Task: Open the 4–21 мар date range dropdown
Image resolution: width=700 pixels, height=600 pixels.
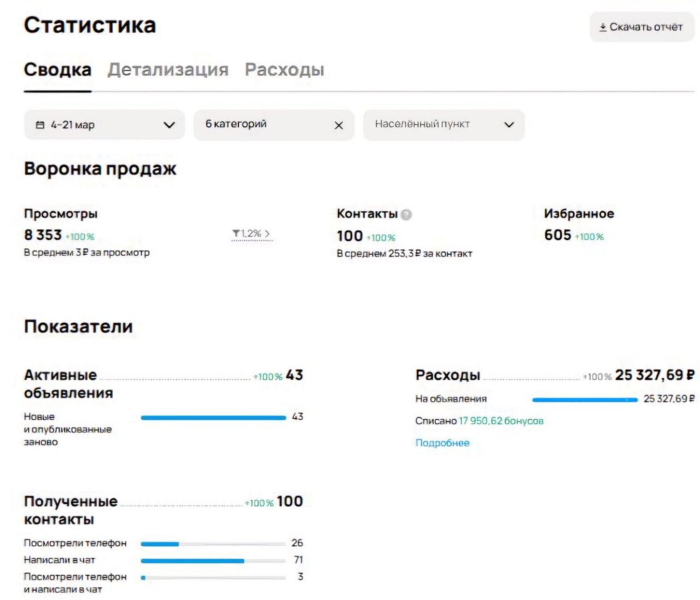Action: tap(104, 125)
